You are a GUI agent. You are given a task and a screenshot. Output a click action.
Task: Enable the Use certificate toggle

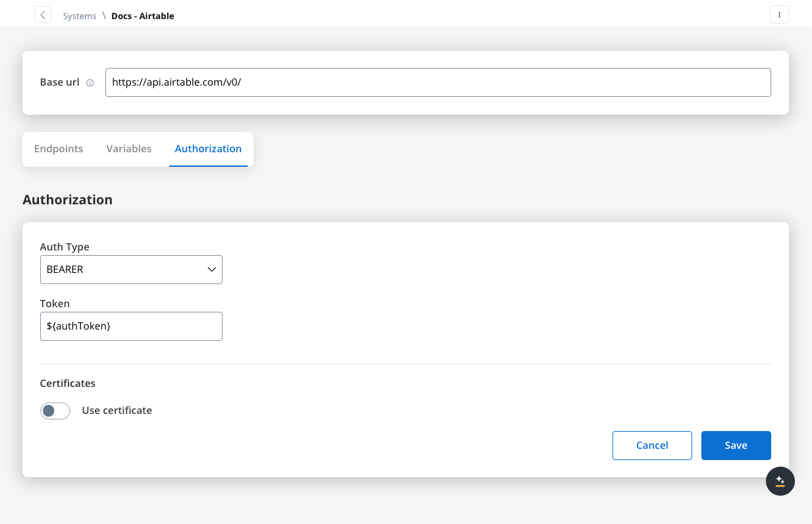click(x=55, y=411)
